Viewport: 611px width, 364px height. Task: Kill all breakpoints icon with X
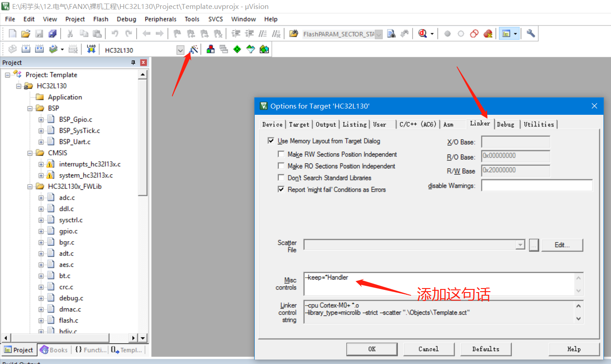point(488,33)
